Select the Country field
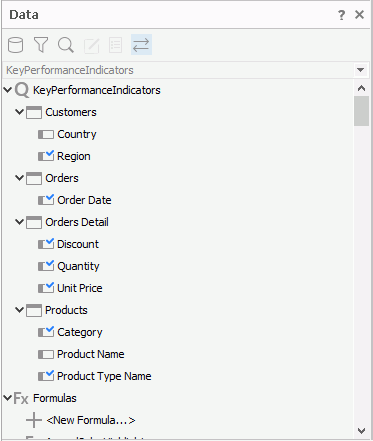This screenshot has width=373, height=441. coord(77,134)
